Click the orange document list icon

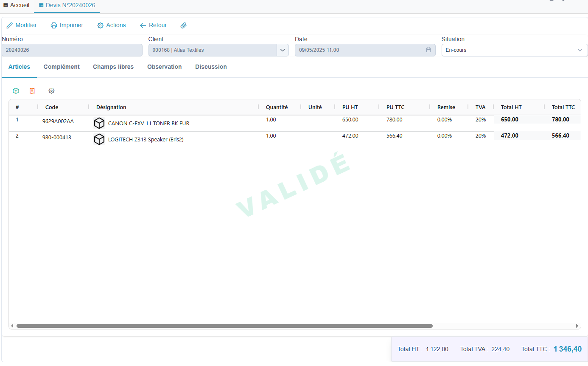point(32,91)
